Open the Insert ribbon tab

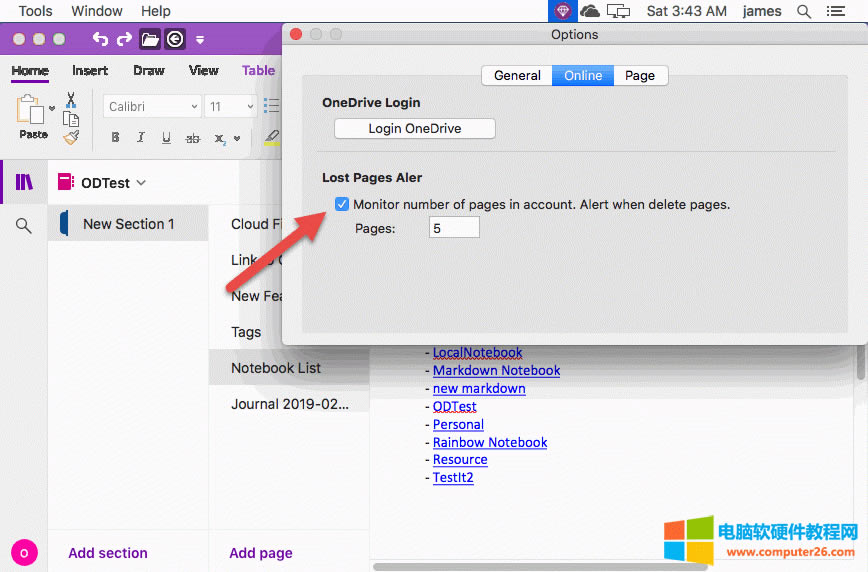pyautogui.click(x=90, y=70)
